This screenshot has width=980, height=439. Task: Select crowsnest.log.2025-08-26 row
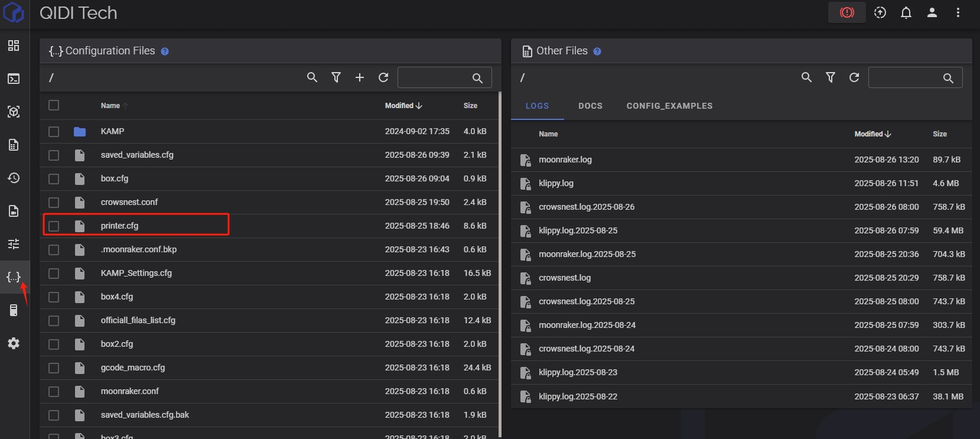point(741,207)
